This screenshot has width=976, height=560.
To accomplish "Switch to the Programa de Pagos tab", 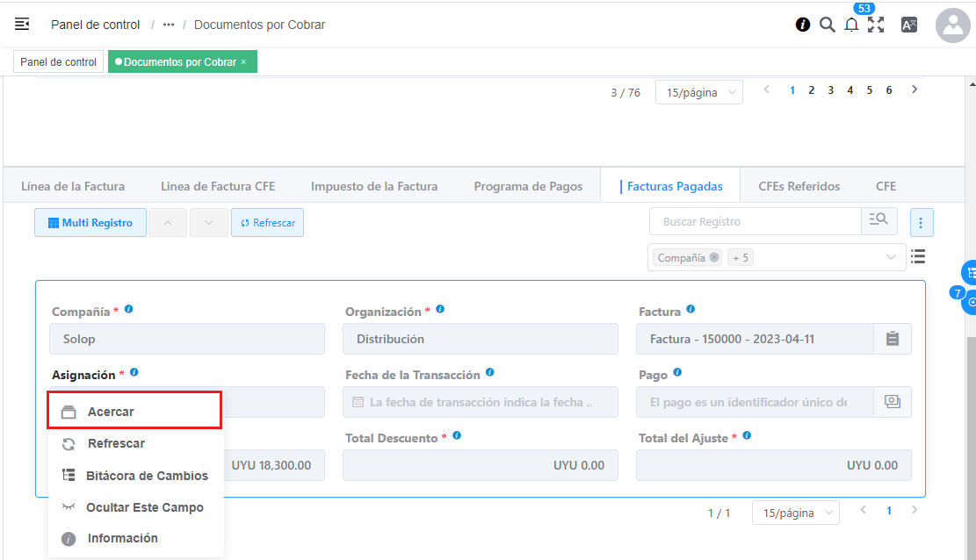I will [528, 186].
